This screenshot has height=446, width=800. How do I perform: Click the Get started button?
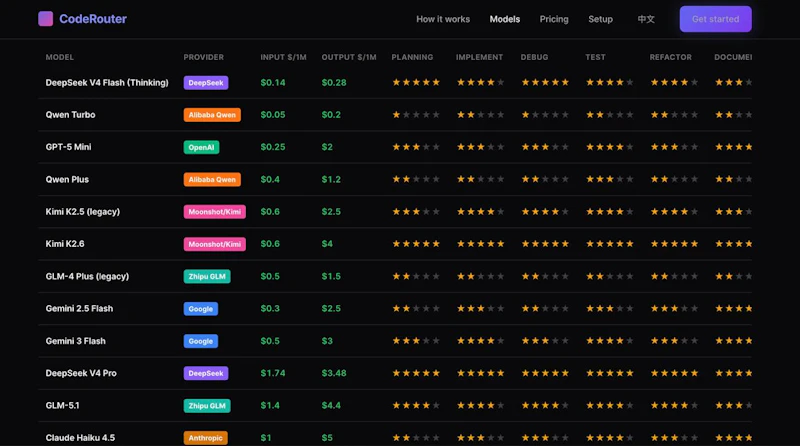(715, 19)
